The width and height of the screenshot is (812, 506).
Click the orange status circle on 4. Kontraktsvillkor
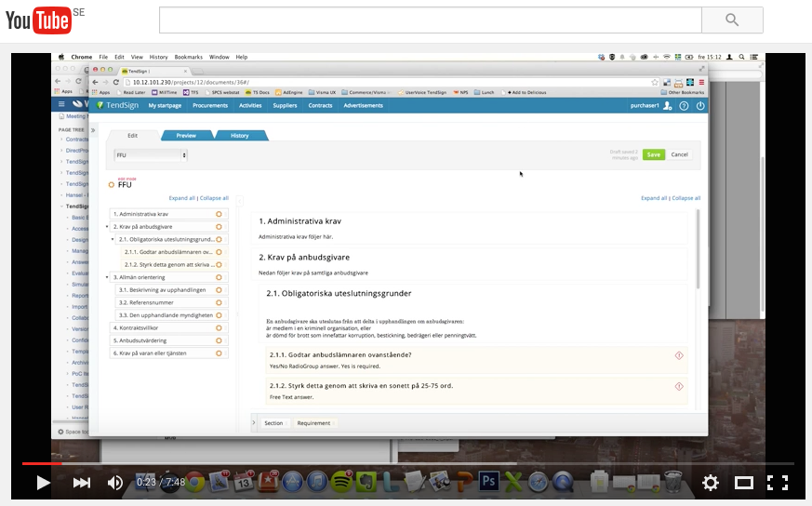pyautogui.click(x=219, y=327)
